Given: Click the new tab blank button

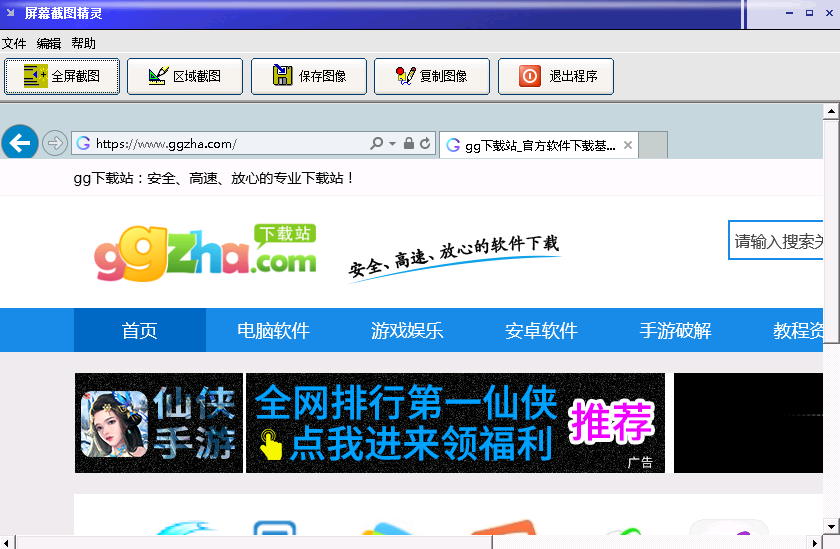Looking at the screenshot, I should pos(653,145).
